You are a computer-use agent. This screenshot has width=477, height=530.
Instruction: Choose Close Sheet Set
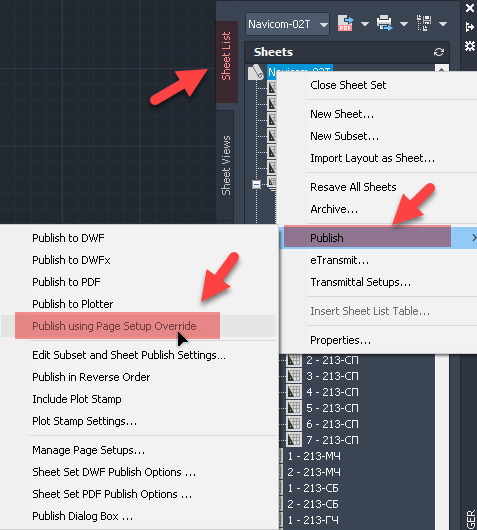point(348,85)
